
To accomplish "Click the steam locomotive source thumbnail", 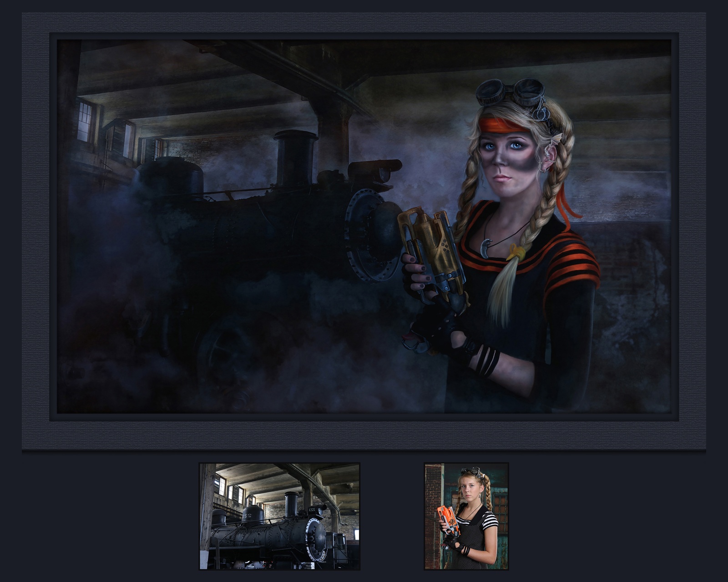I will point(279,516).
